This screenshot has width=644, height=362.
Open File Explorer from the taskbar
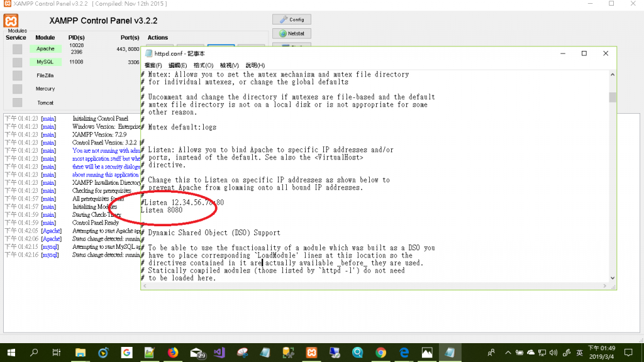[x=80, y=353]
